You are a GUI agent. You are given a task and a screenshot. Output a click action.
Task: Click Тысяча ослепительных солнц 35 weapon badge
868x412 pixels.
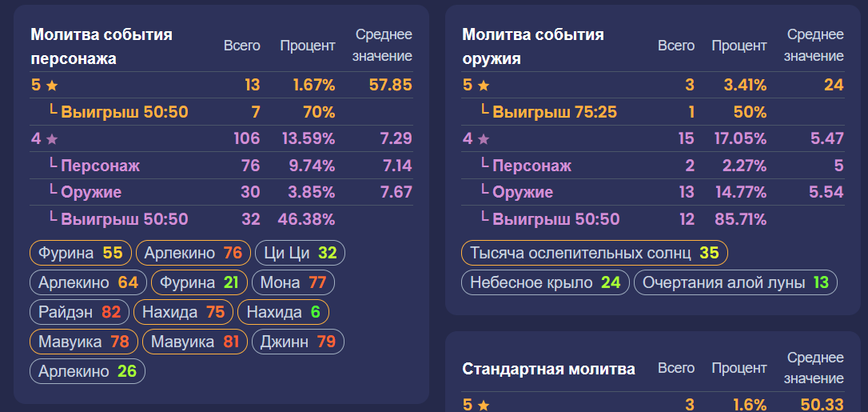pyautogui.click(x=595, y=253)
